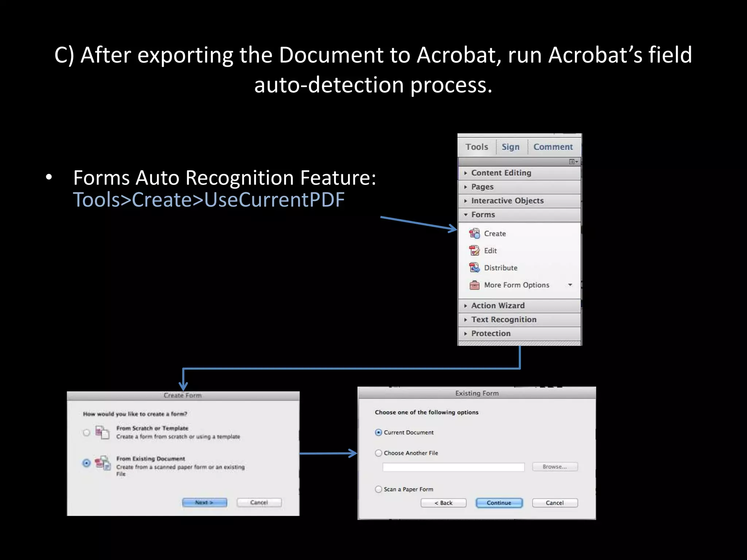The width and height of the screenshot is (747, 560).
Task: Click the Edit form icon
Action: click(x=474, y=250)
